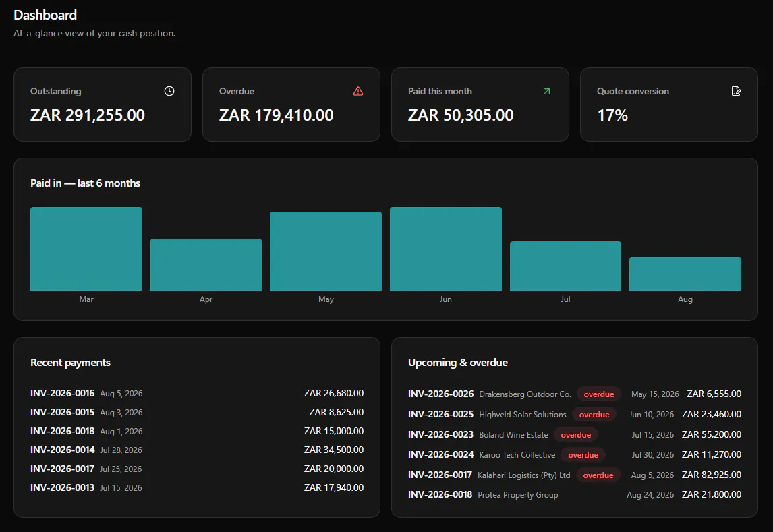Click the ZAR 23,460.00 amount
The height and width of the screenshot is (532, 773).
click(x=712, y=414)
